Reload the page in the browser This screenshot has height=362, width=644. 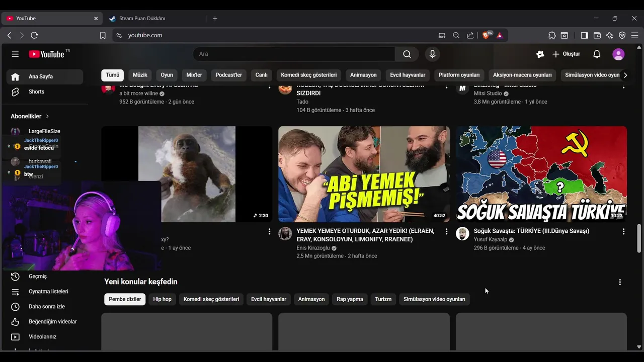[x=34, y=35]
